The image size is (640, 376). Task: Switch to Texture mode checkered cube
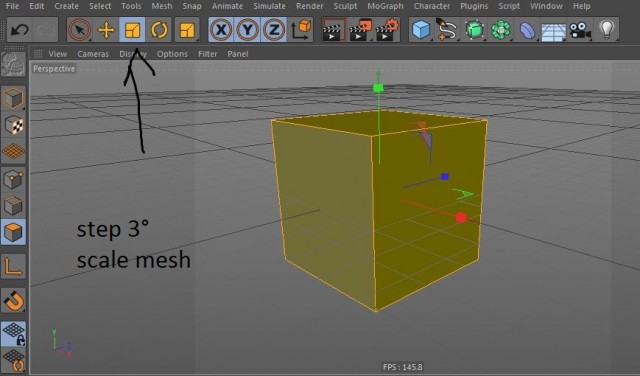(x=13, y=125)
